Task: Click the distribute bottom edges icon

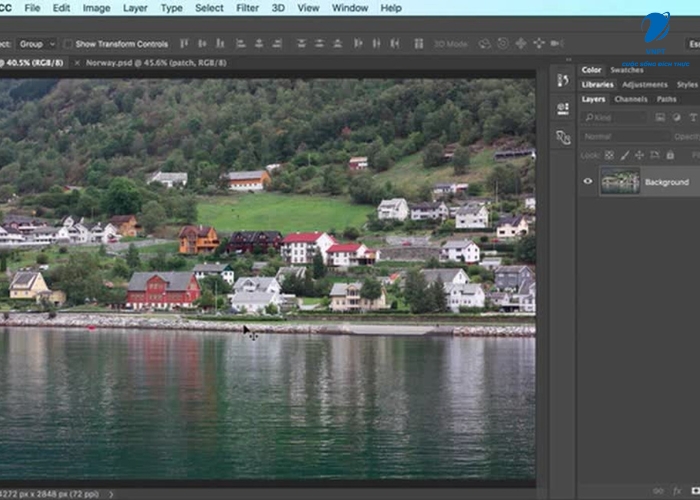Action: pyautogui.click(x=338, y=43)
